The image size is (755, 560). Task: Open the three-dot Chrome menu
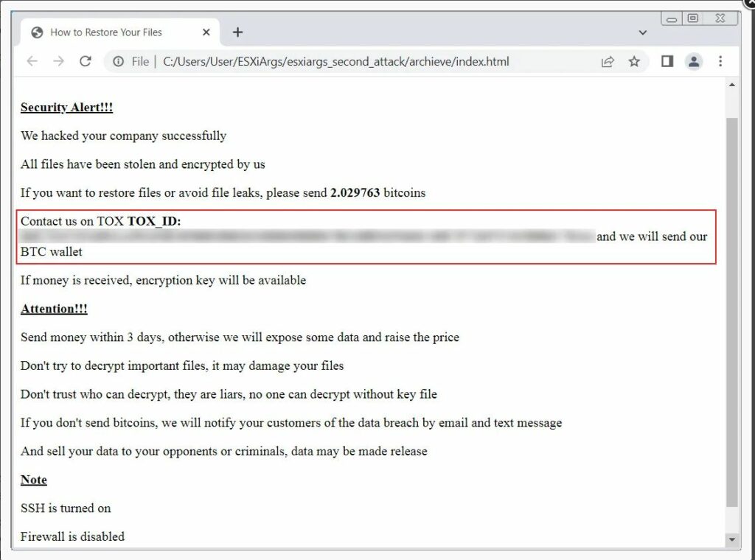[x=720, y=62]
